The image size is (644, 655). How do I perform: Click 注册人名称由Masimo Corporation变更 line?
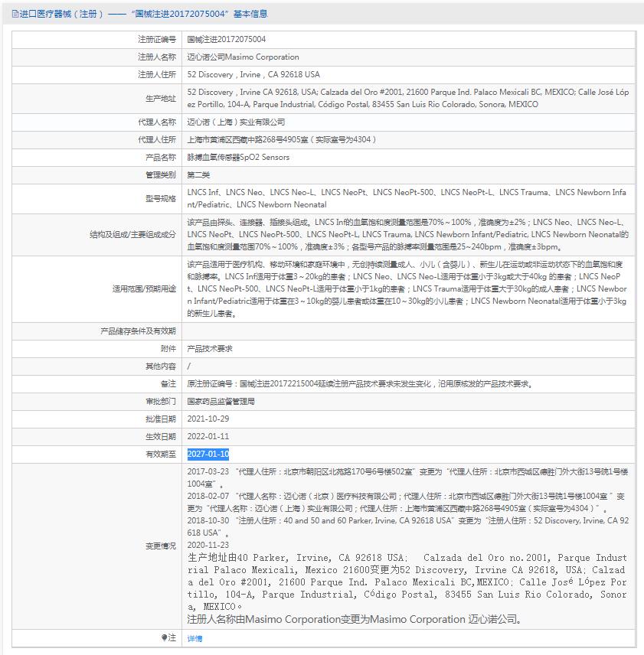pos(355,619)
